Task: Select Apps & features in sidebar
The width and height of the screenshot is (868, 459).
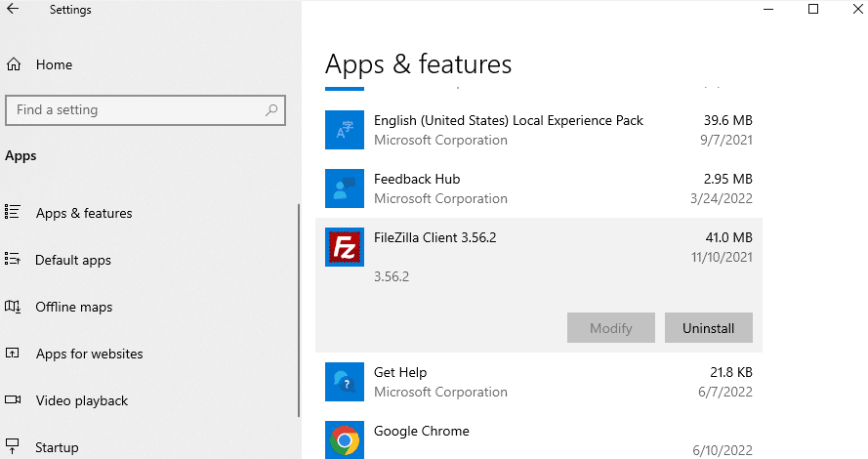Action: pos(84,213)
